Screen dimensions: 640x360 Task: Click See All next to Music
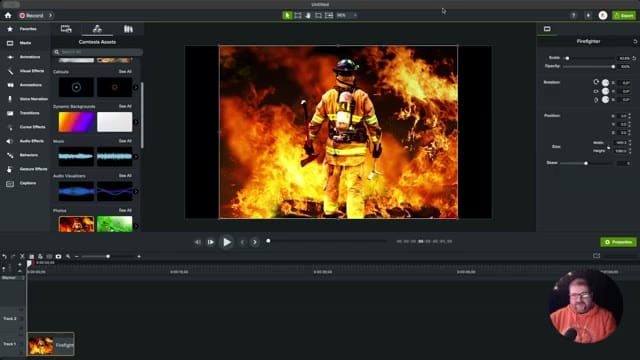125,141
